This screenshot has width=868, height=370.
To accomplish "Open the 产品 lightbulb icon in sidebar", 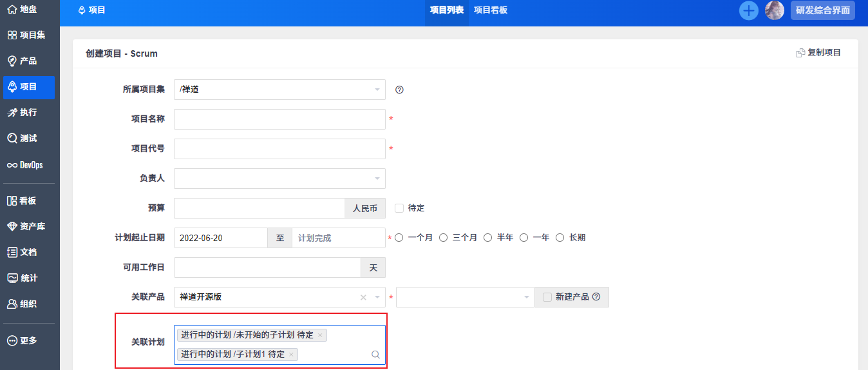I will [12, 61].
